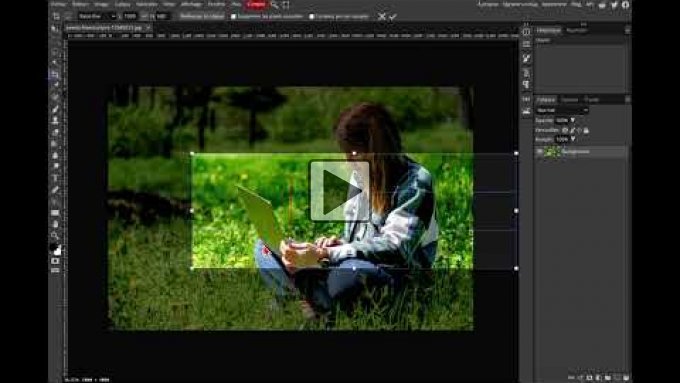Select the Background layer thumbnail
680x383 pixels.
click(552, 151)
